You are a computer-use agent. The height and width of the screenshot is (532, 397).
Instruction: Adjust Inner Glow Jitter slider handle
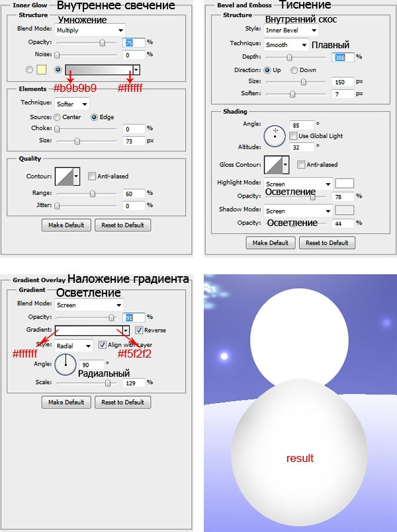click(57, 206)
